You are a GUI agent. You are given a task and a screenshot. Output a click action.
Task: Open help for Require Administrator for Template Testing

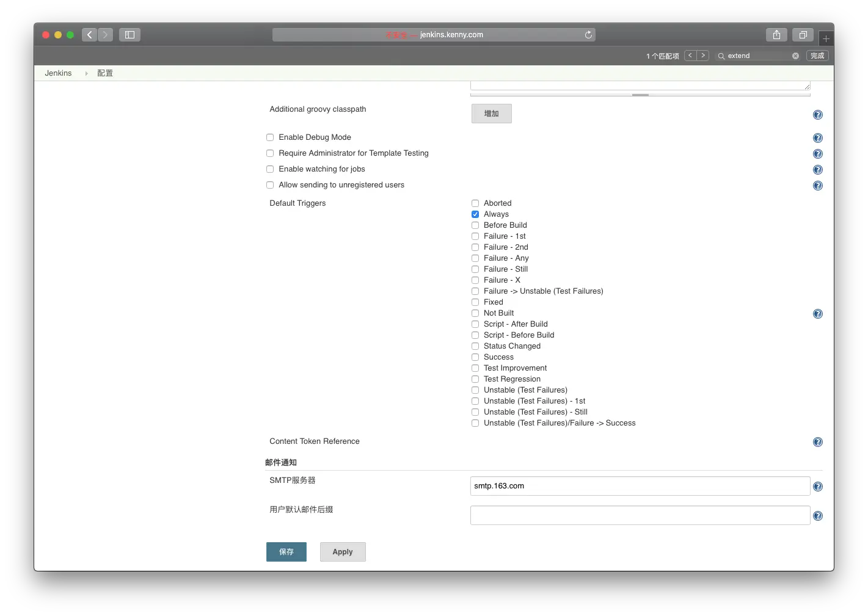pyautogui.click(x=818, y=154)
